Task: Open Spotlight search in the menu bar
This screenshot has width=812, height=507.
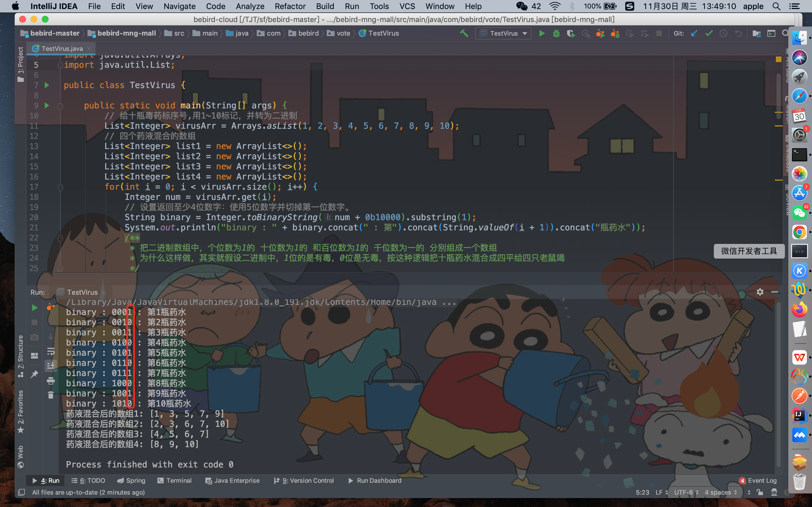Action: (x=776, y=6)
